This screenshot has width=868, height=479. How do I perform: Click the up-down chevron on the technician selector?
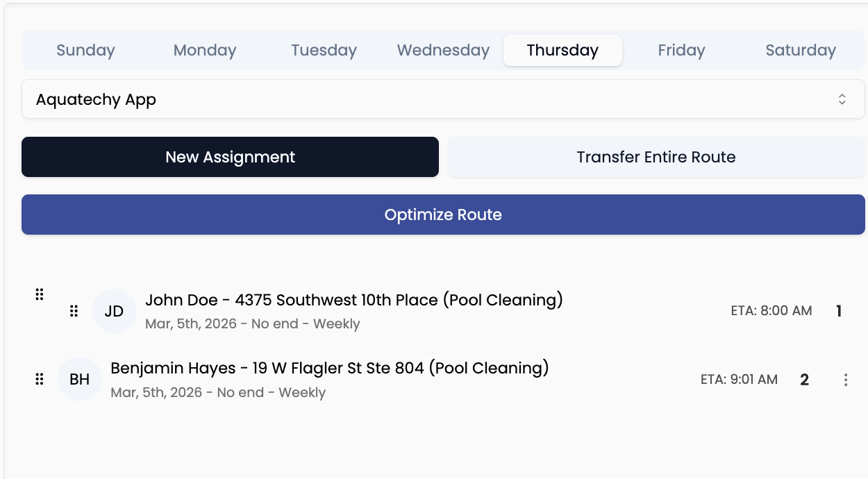coord(842,99)
